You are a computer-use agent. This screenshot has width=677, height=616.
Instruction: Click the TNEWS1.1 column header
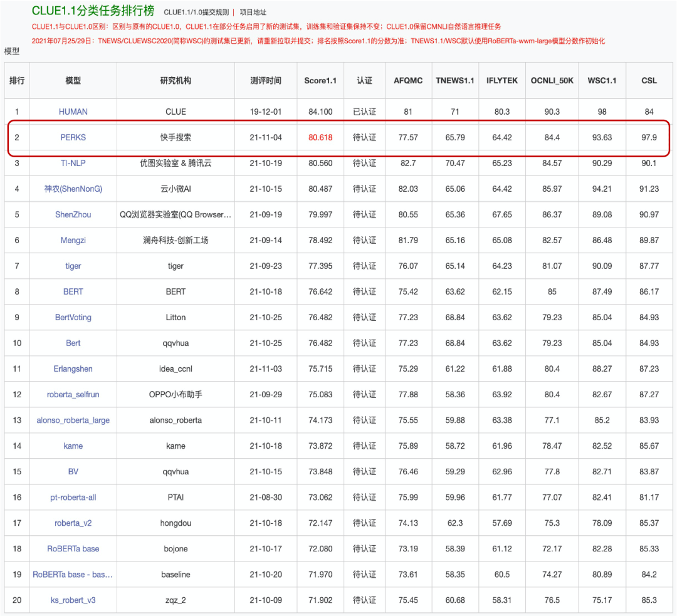(455, 81)
